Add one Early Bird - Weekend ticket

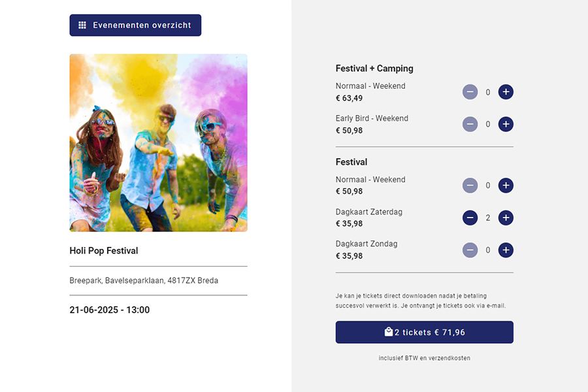[x=506, y=124]
